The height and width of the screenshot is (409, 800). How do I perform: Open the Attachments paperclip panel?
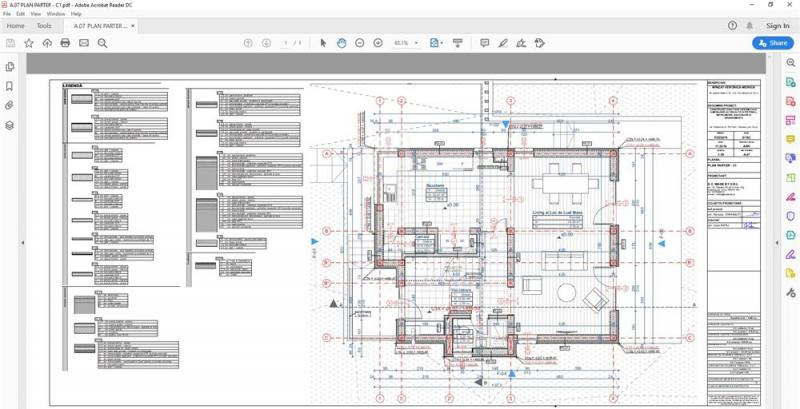click(10, 105)
